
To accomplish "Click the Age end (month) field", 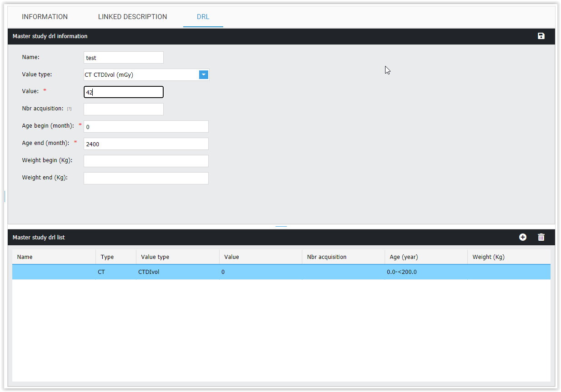I will (146, 144).
